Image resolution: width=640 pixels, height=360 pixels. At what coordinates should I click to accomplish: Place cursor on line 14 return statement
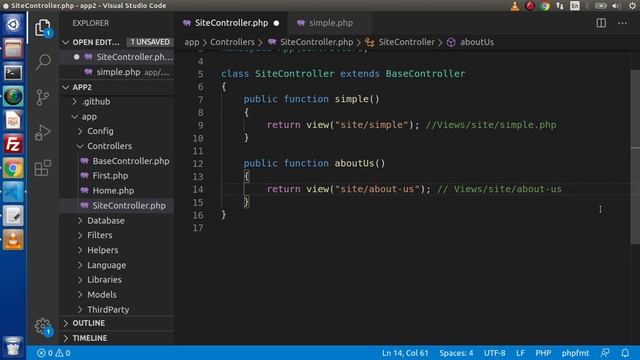349,189
